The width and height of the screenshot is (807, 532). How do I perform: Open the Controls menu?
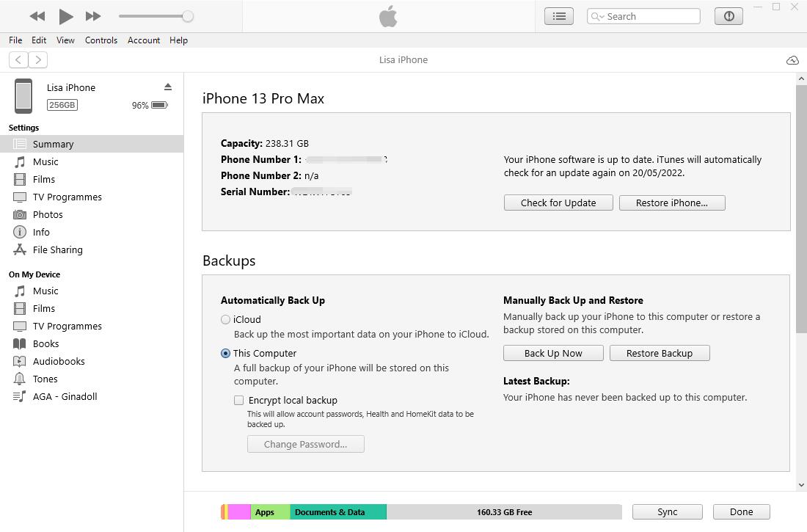coord(101,40)
